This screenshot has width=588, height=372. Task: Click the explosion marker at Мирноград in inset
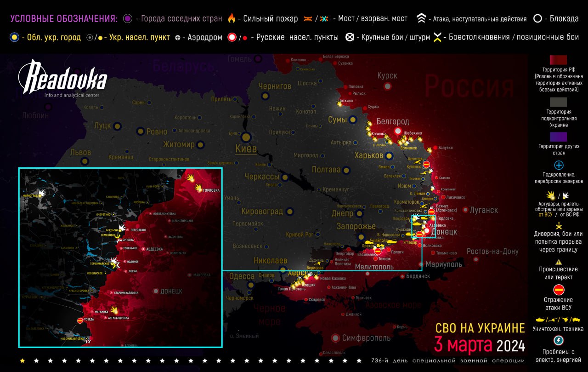point(42,193)
